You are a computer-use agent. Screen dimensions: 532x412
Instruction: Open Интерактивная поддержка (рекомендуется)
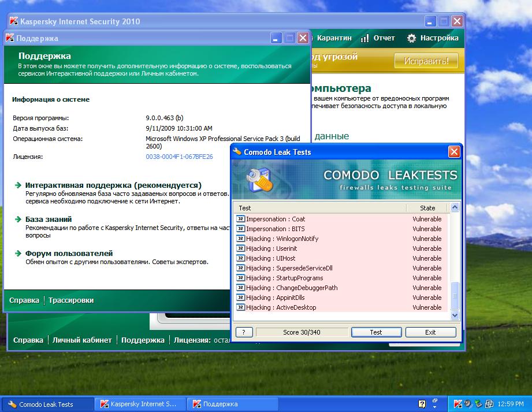(x=113, y=185)
